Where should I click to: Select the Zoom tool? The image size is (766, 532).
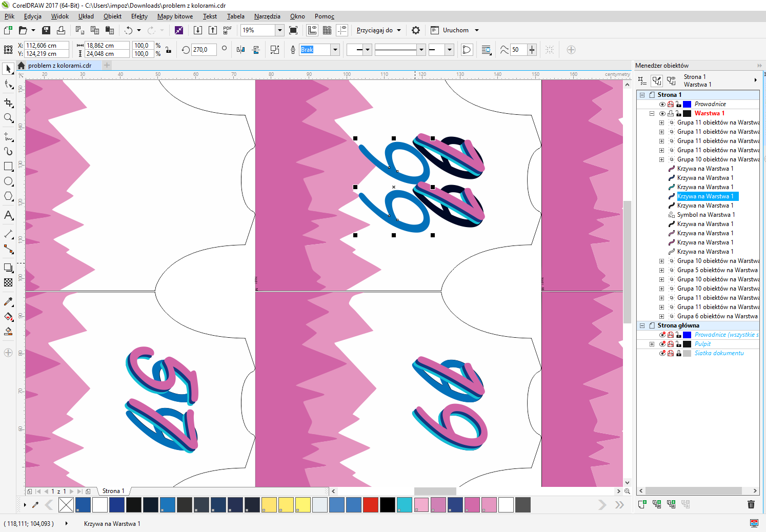pos(8,118)
